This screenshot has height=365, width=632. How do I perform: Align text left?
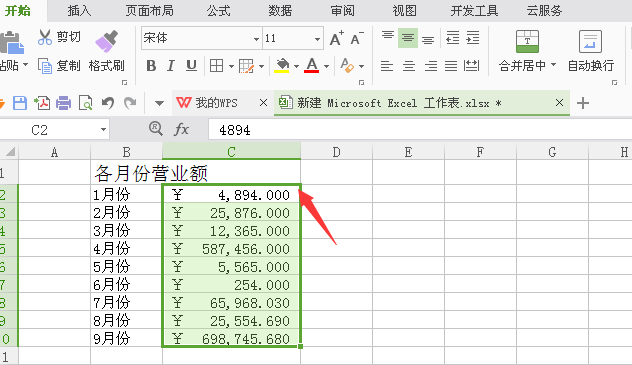click(387, 66)
